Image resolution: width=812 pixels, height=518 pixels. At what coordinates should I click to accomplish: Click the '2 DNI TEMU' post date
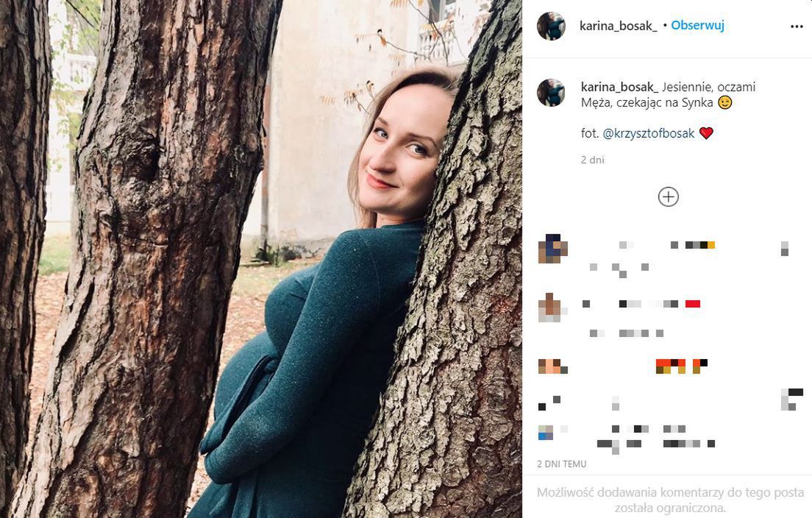562,464
